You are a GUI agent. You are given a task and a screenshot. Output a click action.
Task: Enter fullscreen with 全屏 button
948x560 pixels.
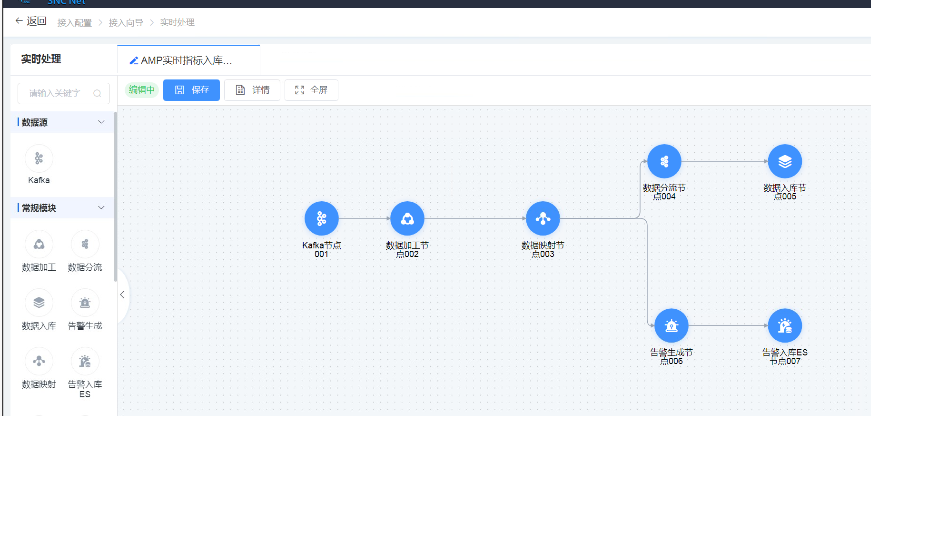[x=311, y=90]
